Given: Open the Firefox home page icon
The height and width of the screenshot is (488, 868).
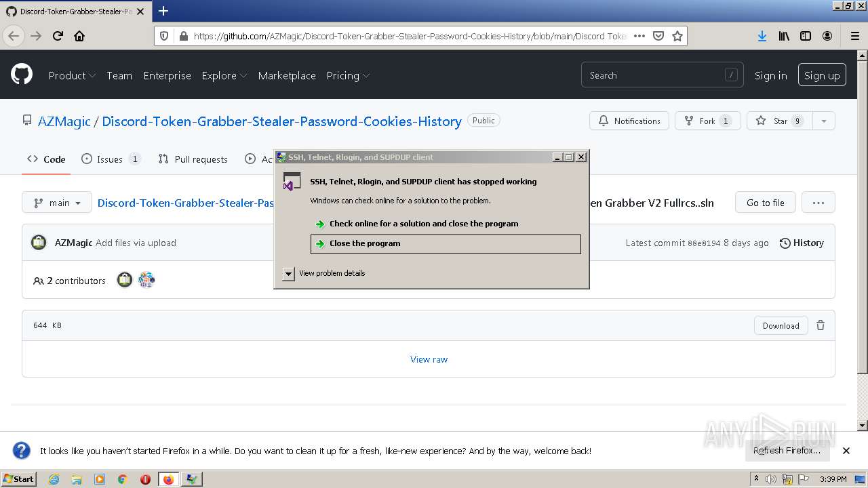Looking at the screenshot, I should 79,36.
